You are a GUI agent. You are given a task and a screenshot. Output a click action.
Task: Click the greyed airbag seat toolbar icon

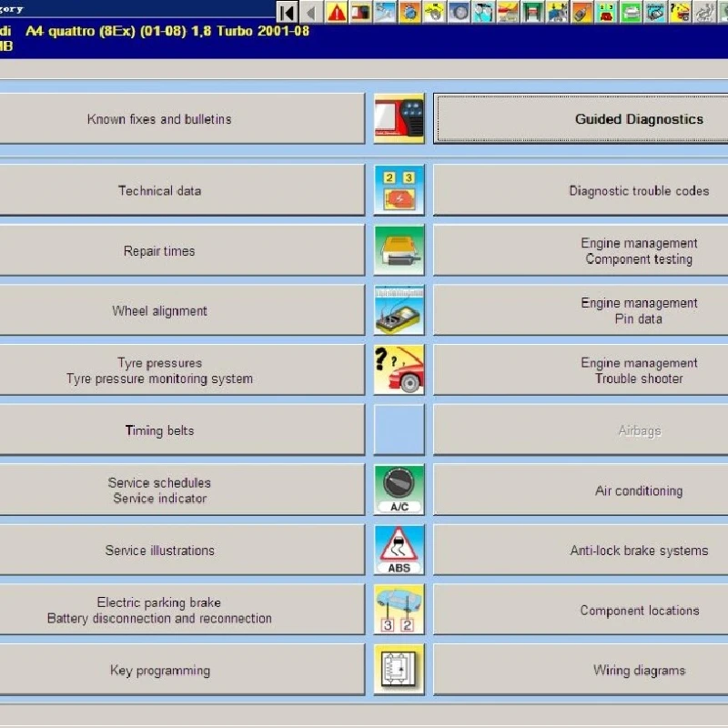pos(706,12)
